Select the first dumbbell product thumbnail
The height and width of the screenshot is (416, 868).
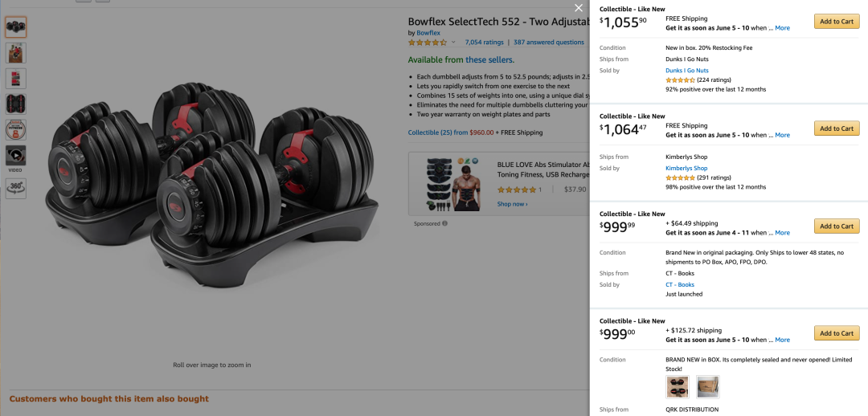[x=15, y=27]
